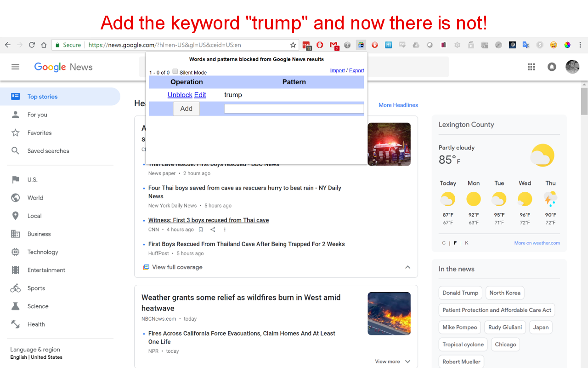Click the gear extension icon in toolbar
This screenshot has height=368, width=588.
tap(347, 45)
